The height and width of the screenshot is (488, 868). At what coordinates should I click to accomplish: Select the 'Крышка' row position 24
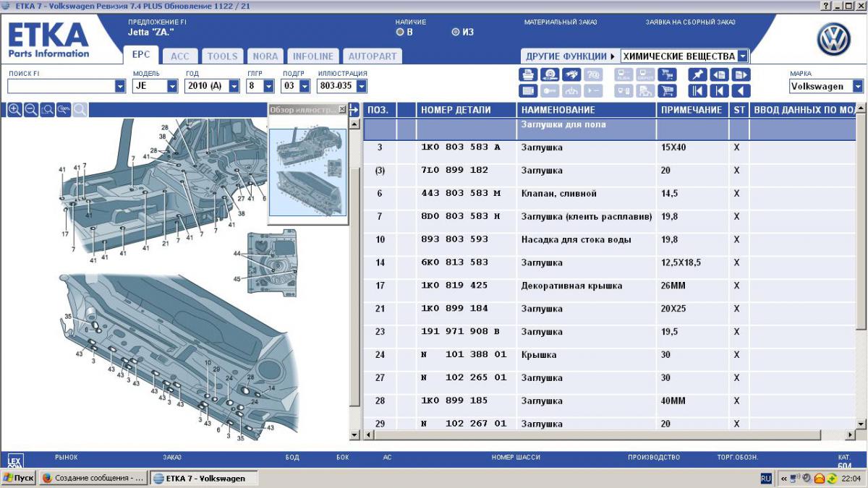(609, 355)
